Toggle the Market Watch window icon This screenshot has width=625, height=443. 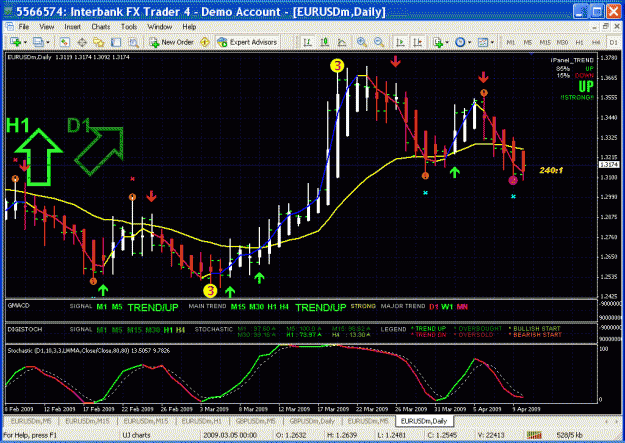point(65,42)
